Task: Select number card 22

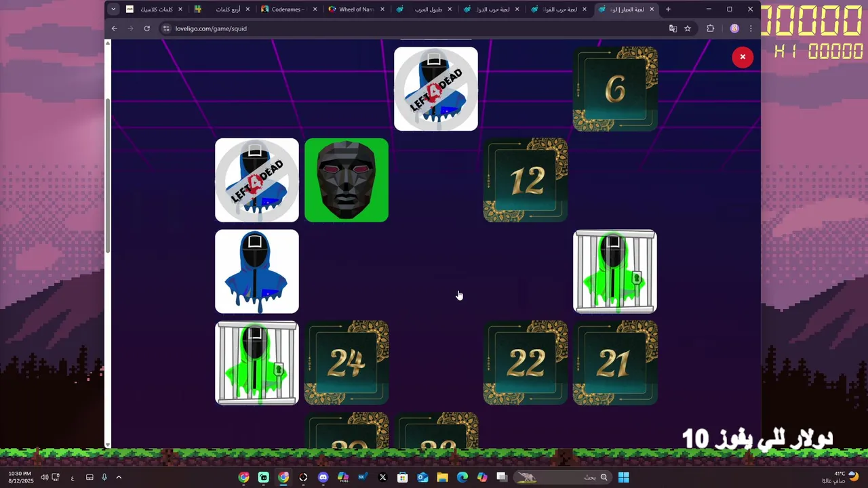Action: coord(526,363)
